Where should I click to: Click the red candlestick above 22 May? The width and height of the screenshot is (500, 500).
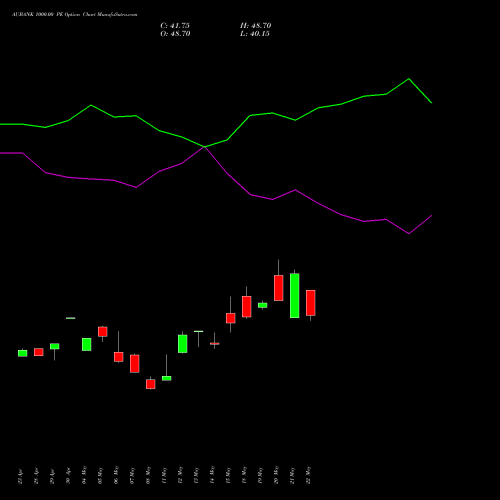point(311,303)
